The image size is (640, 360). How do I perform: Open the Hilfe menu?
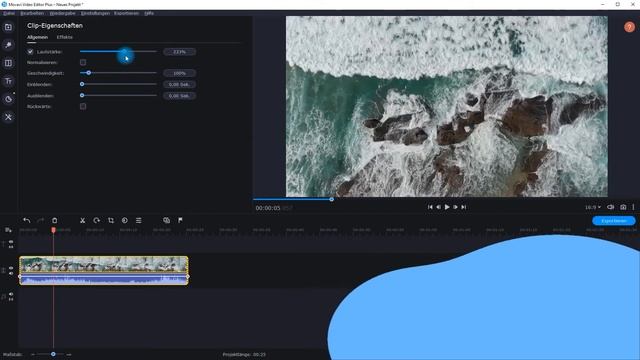coord(149,13)
